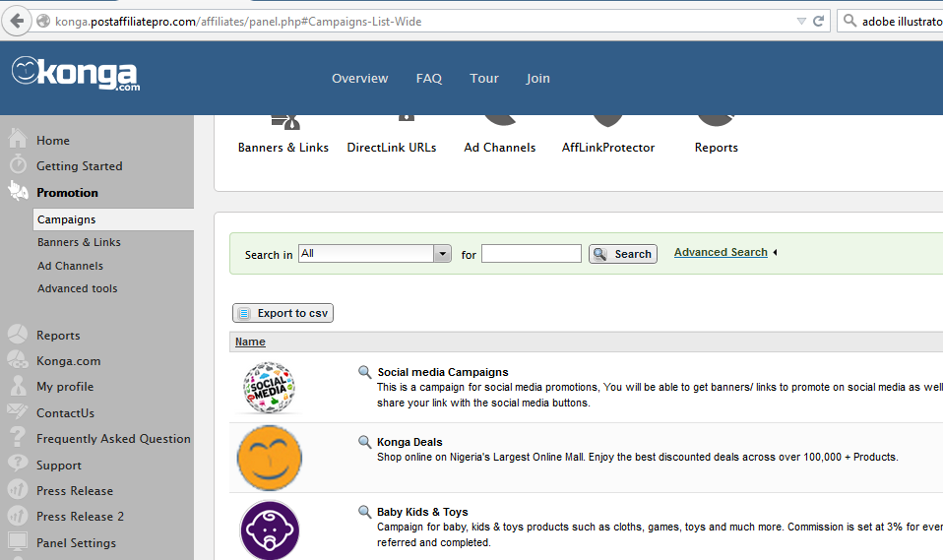Select Advanced tools in sidebar submenu

(77, 288)
